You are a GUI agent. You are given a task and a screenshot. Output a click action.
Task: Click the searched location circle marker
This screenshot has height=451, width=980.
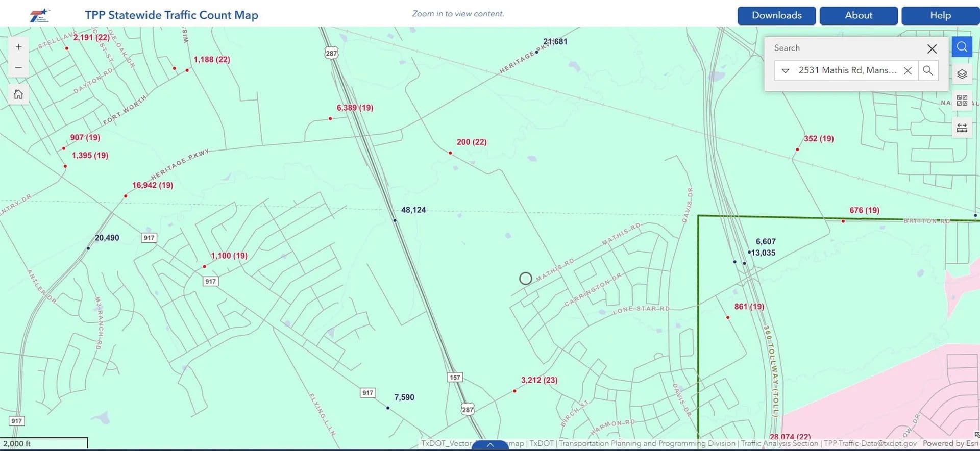(525, 278)
